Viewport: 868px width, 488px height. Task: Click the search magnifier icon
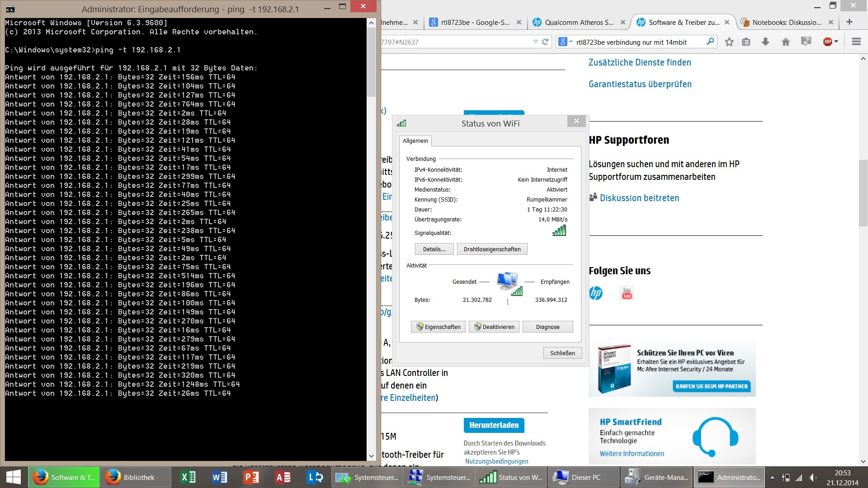(x=710, y=42)
